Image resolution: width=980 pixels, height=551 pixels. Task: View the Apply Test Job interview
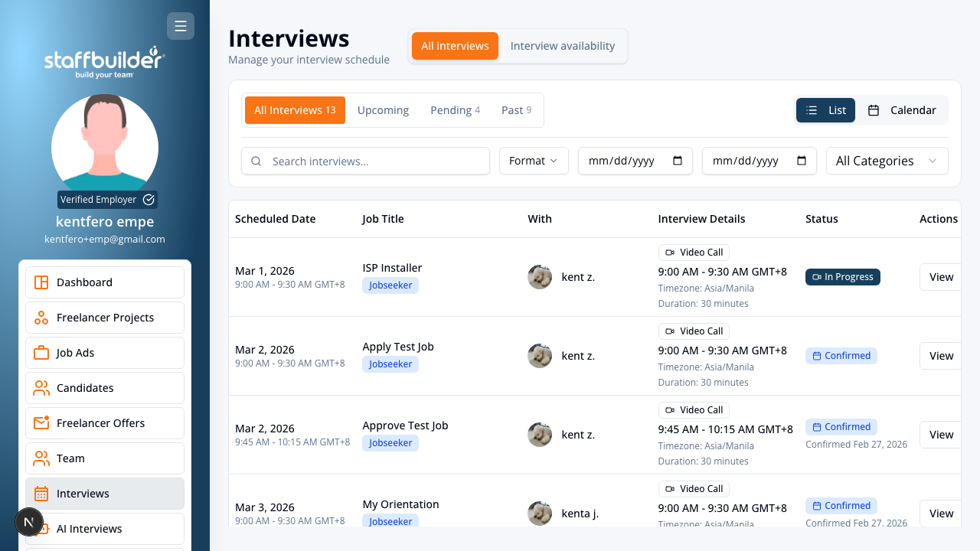point(941,356)
